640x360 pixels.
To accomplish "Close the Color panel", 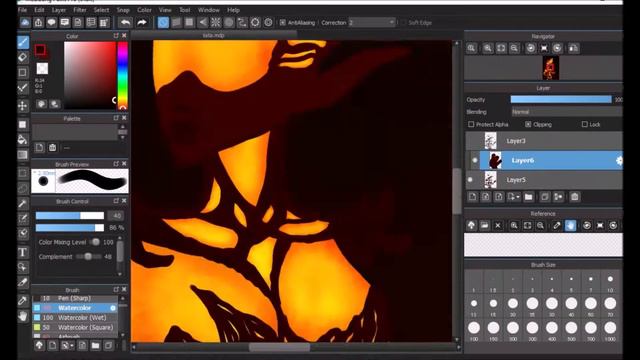I will [124, 36].
